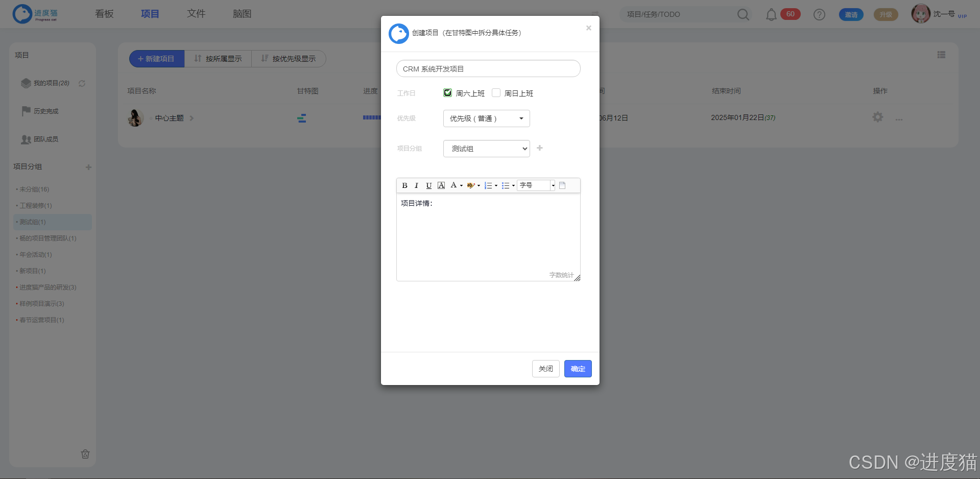Click 新建项目 button
Screen dimensions: 980x479
(x=156, y=59)
